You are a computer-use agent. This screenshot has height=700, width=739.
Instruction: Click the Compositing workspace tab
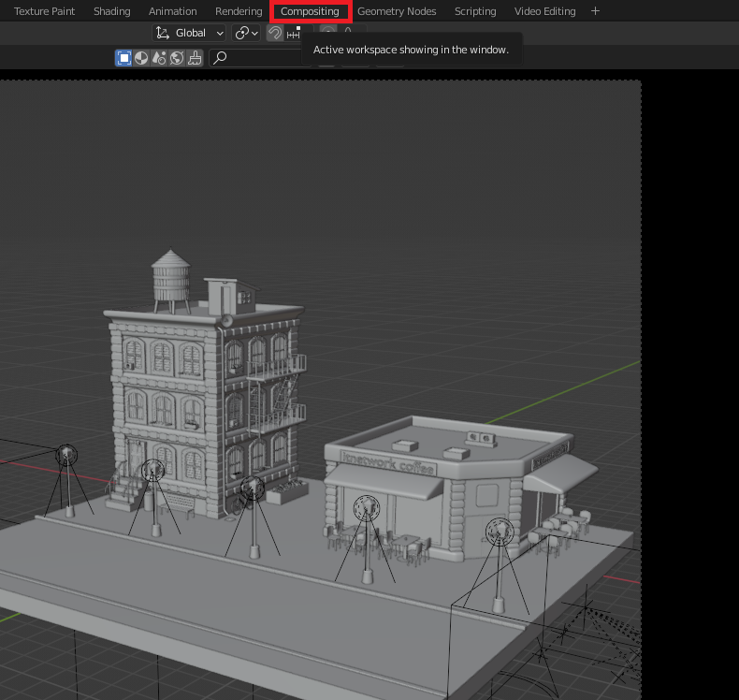(x=310, y=11)
